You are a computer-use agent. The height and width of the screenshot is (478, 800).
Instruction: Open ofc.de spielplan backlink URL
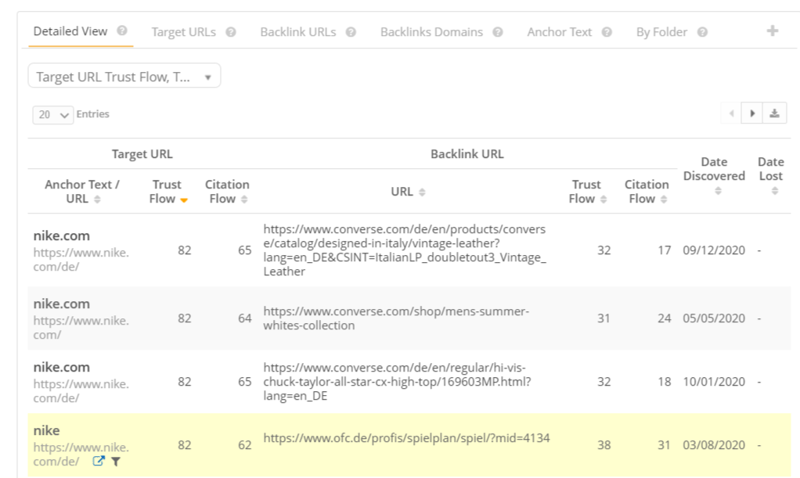pyautogui.click(x=407, y=438)
